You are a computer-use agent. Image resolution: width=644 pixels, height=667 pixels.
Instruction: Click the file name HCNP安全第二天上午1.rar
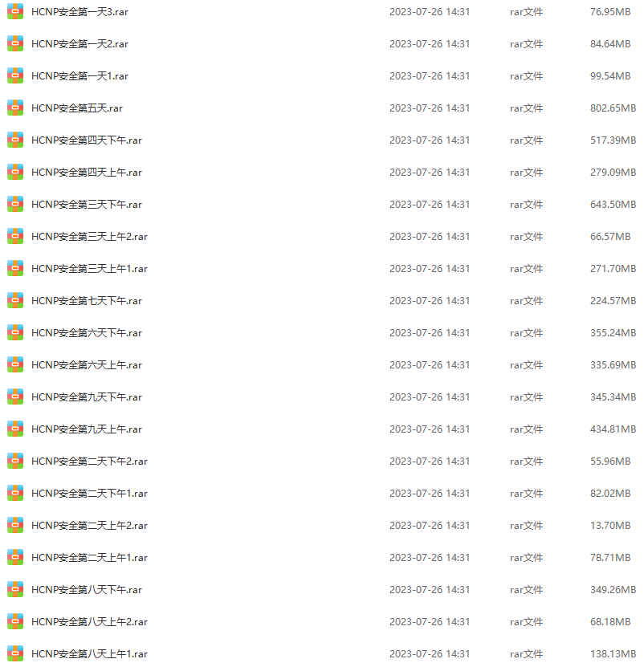[x=89, y=558]
